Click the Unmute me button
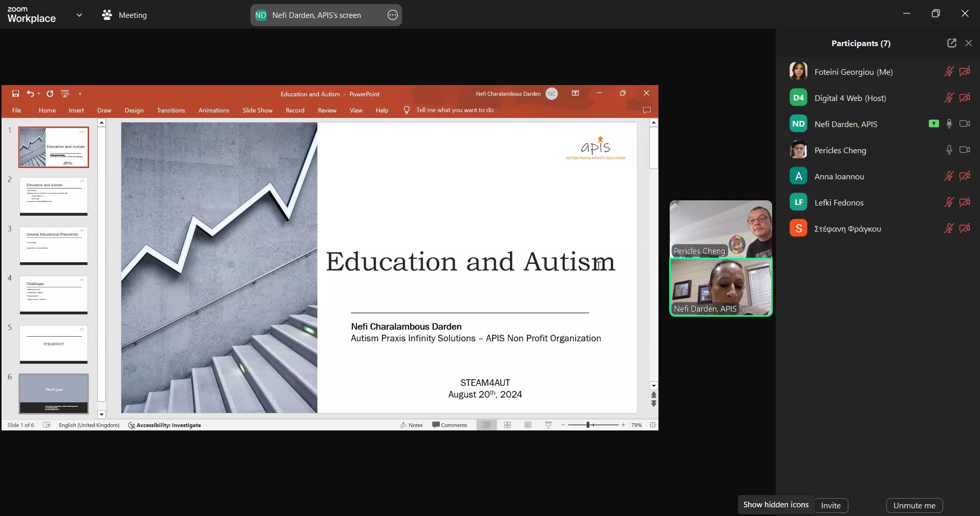 pyautogui.click(x=914, y=505)
